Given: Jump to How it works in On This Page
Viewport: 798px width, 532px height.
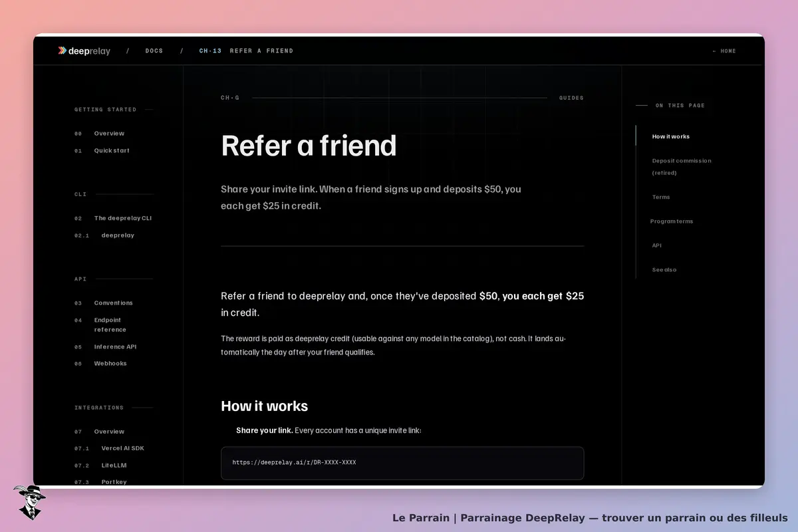Looking at the screenshot, I should pyautogui.click(x=671, y=137).
